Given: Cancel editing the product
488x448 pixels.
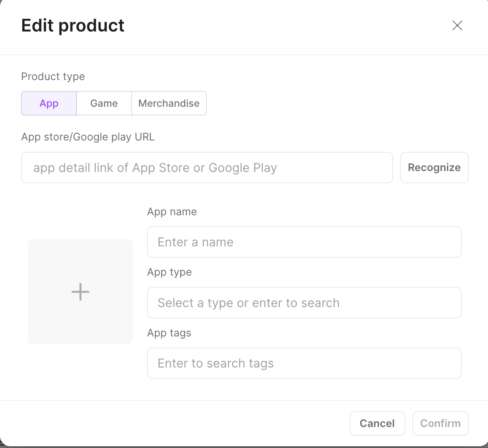Looking at the screenshot, I should [377, 423].
